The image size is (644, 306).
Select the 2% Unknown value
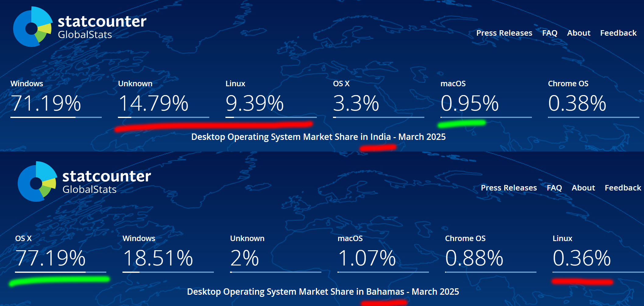point(245,258)
